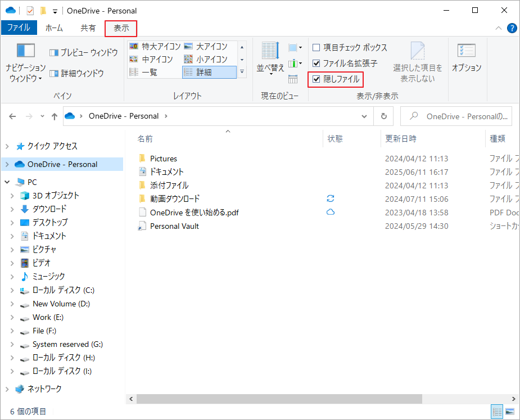Select 特大アイコン layout

pos(155,46)
